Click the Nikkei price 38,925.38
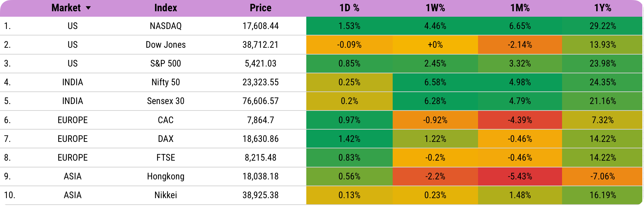Viewport: 644px width, 206px height. click(261, 195)
